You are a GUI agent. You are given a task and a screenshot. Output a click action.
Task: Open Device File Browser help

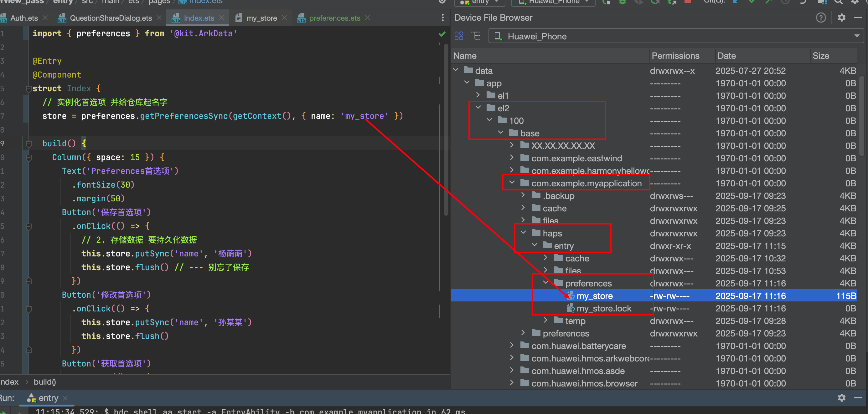(820, 18)
